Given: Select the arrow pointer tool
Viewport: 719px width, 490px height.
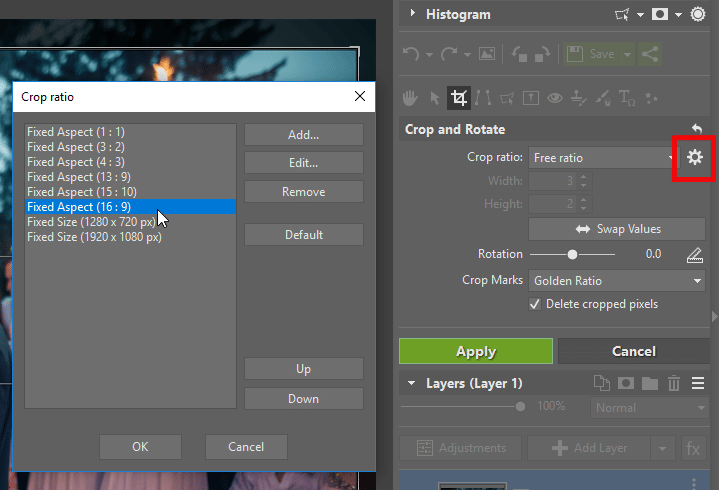Looking at the screenshot, I should (x=434, y=98).
